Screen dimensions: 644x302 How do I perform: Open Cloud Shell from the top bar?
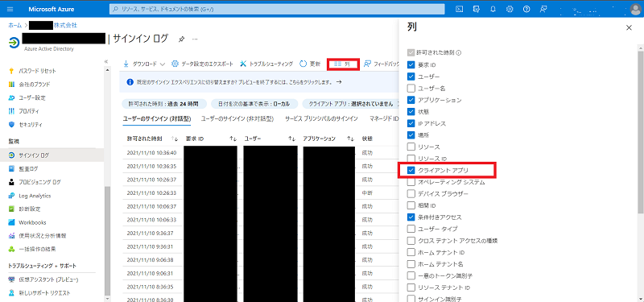(x=460, y=9)
